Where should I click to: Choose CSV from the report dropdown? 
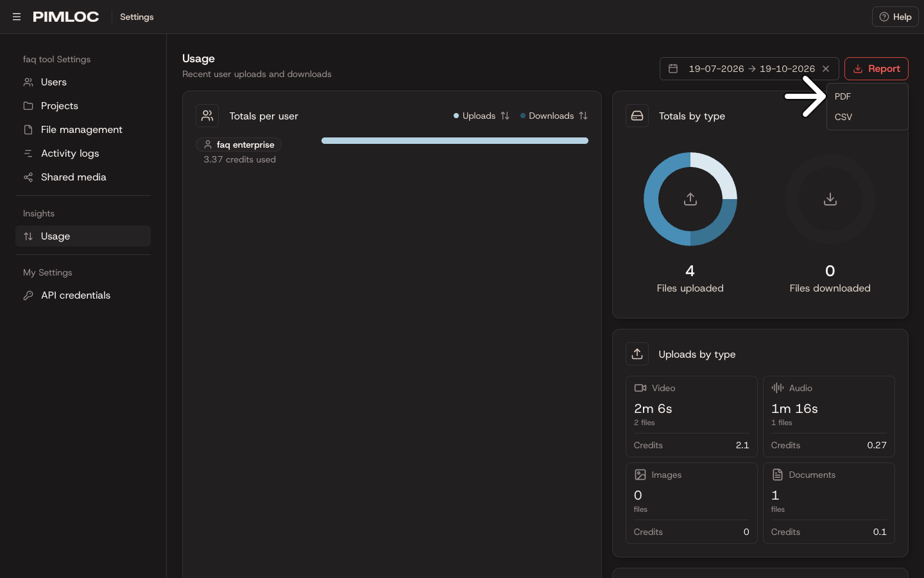pos(867,117)
